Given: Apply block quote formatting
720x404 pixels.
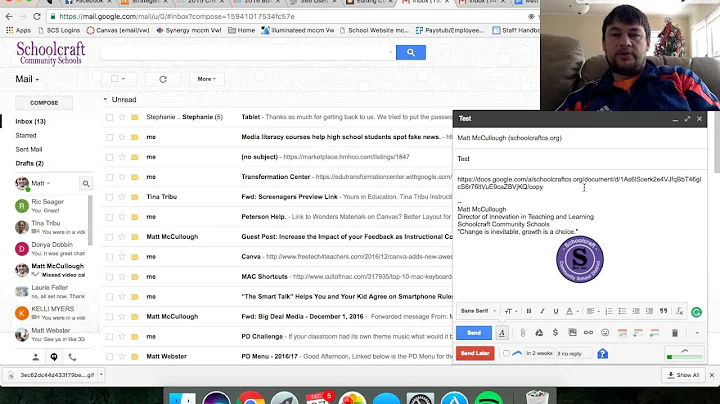Looking at the screenshot, I should [664, 311].
